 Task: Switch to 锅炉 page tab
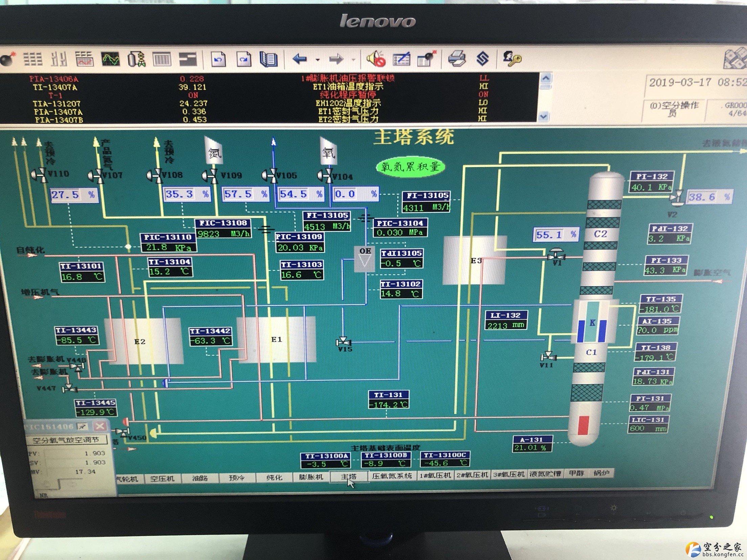tap(601, 473)
